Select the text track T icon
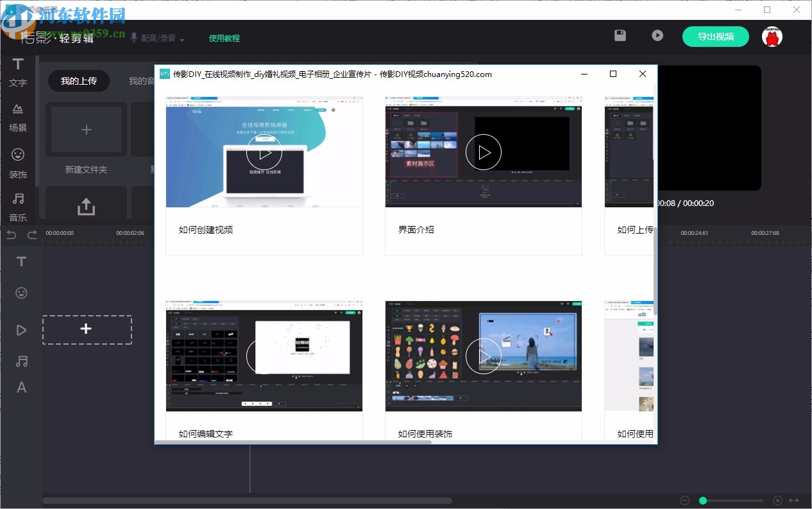The height and width of the screenshot is (509, 812). coord(21,261)
